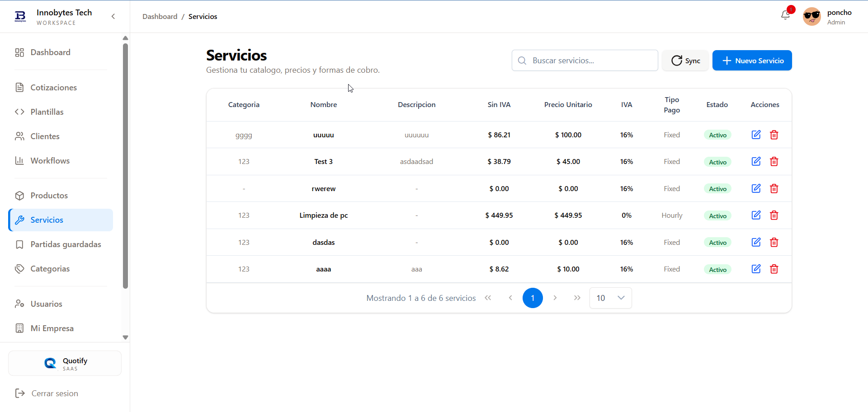The height and width of the screenshot is (412, 868).
Task: Click the Sin IVA column header
Action: pyautogui.click(x=499, y=104)
